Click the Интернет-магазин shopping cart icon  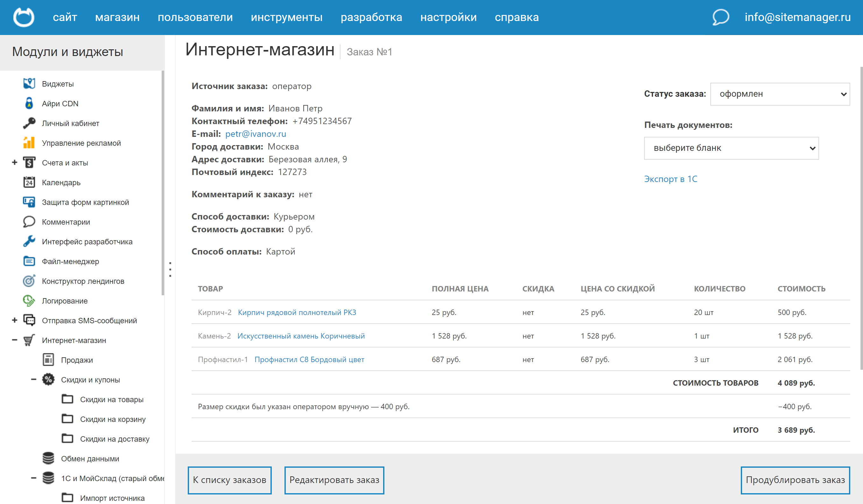(x=30, y=340)
